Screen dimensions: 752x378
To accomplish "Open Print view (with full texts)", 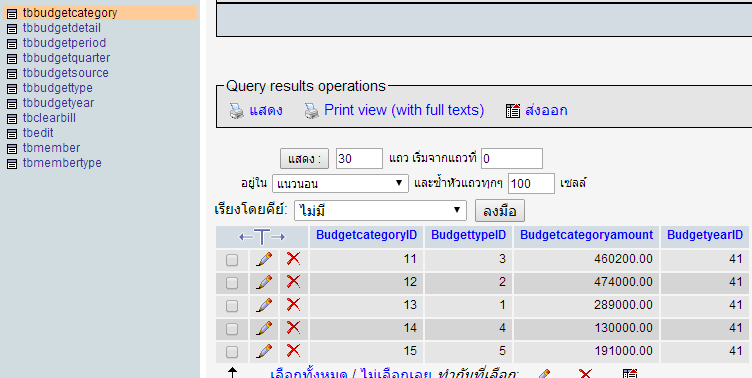I will click(404, 110).
